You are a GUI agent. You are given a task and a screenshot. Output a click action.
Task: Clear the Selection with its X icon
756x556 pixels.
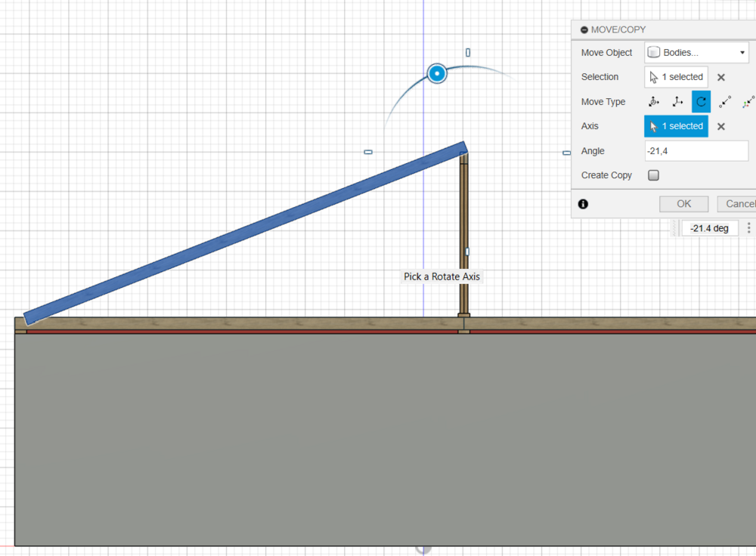(x=721, y=77)
